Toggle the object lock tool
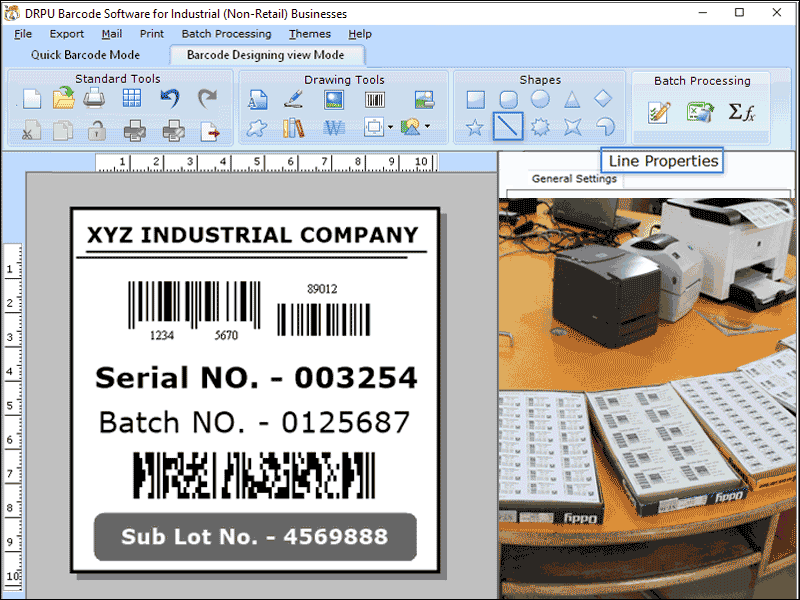 point(97,130)
